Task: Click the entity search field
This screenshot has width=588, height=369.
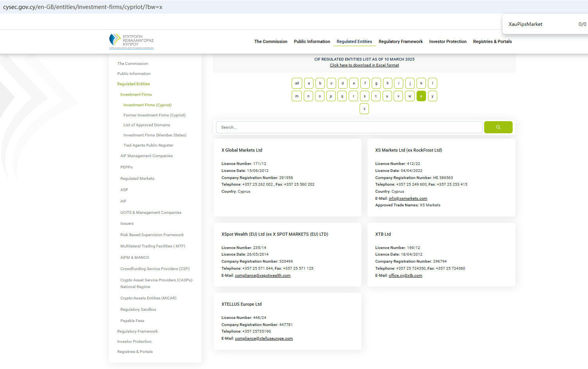Action: [349, 127]
